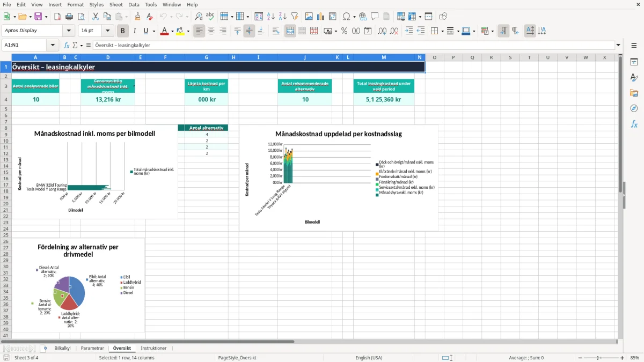
Task: Insert a hyperlink
Action: click(x=363, y=17)
